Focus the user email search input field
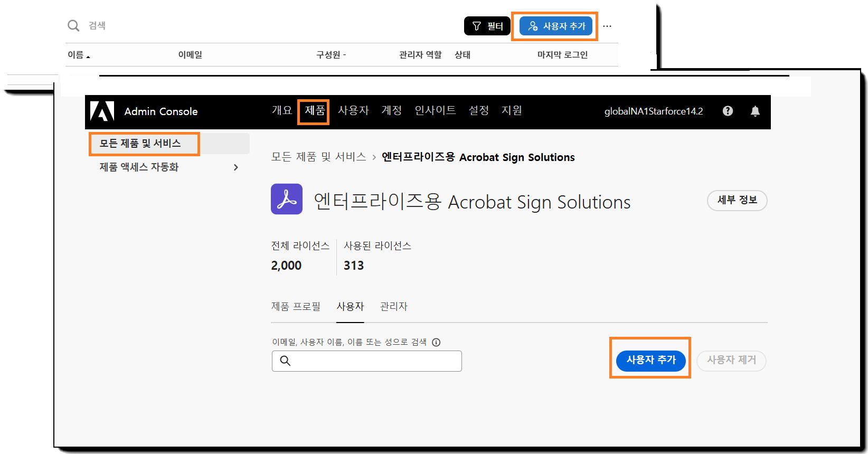Image resolution: width=868 pixels, height=454 pixels. [x=367, y=361]
